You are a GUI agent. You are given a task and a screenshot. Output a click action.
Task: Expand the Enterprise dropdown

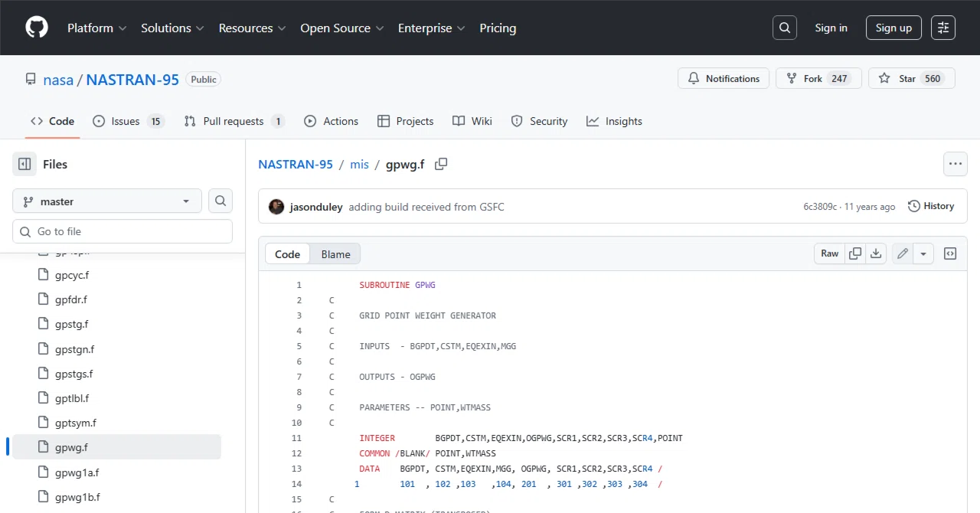(432, 28)
